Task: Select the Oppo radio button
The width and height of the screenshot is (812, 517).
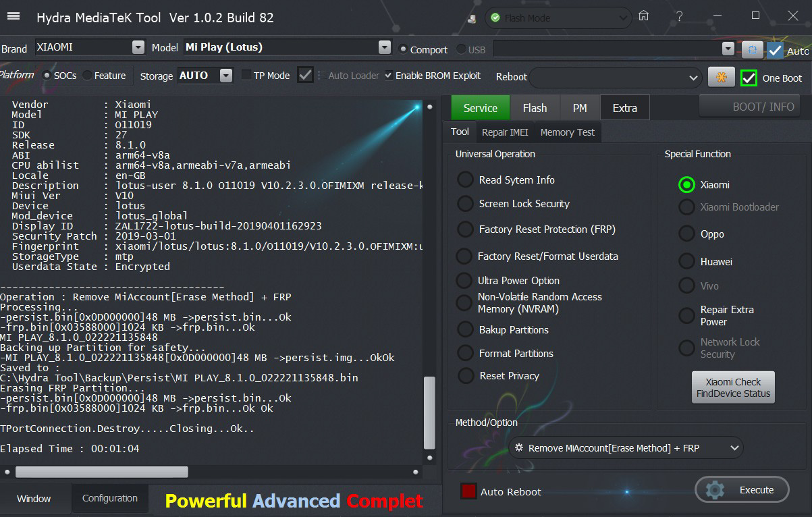Action: (686, 234)
